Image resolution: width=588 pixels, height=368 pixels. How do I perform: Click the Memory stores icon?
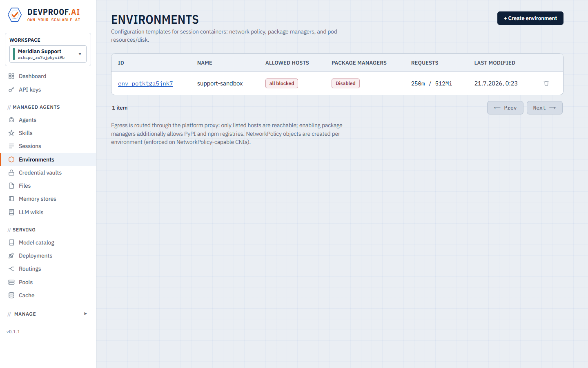pyautogui.click(x=11, y=199)
